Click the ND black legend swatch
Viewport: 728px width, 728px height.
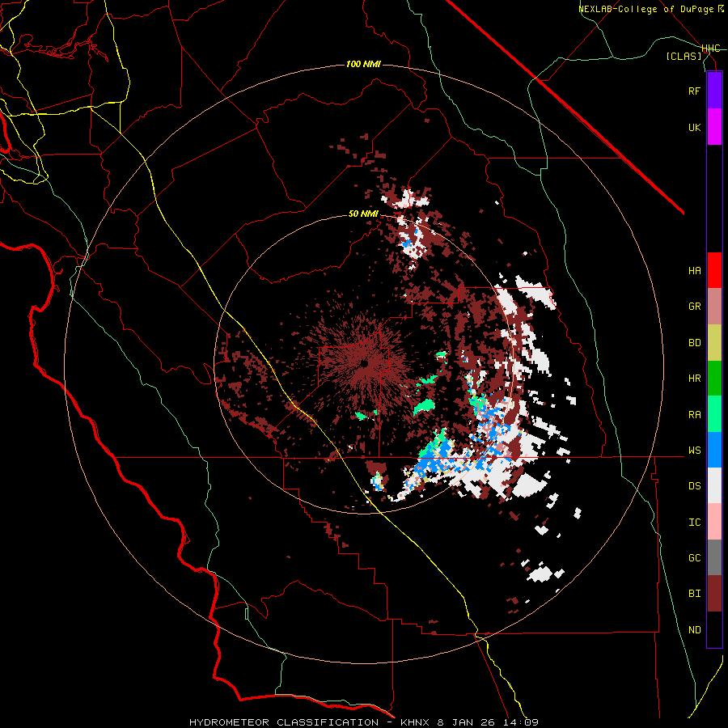coord(714,629)
